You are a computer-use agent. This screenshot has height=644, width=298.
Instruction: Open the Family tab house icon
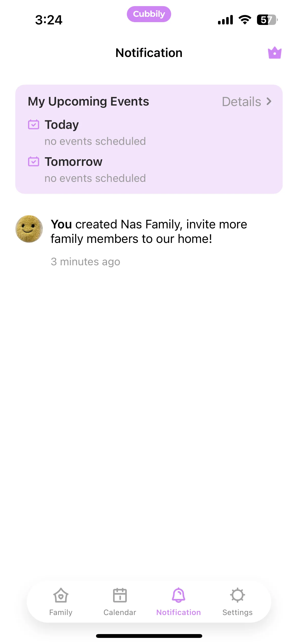point(61,595)
